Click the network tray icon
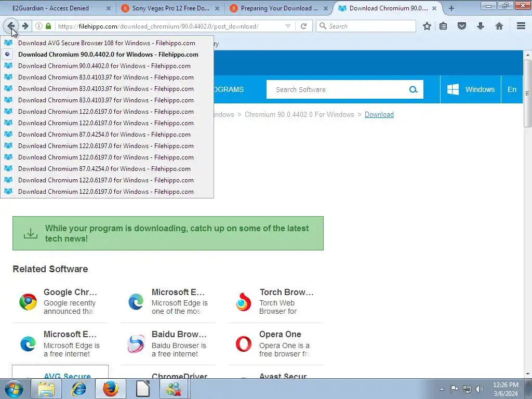Image resolution: width=532 pixels, height=399 pixels. (x=467, y=389)
